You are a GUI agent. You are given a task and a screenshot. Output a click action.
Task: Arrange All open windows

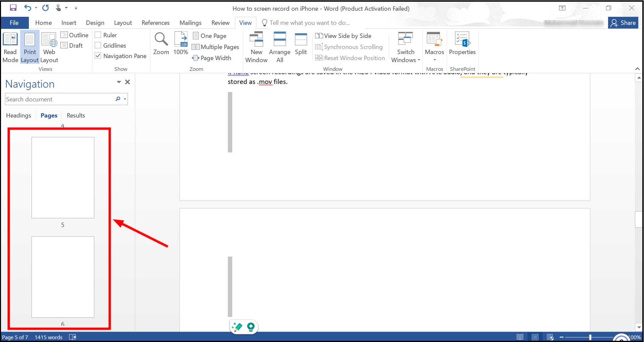click(280, 47)
